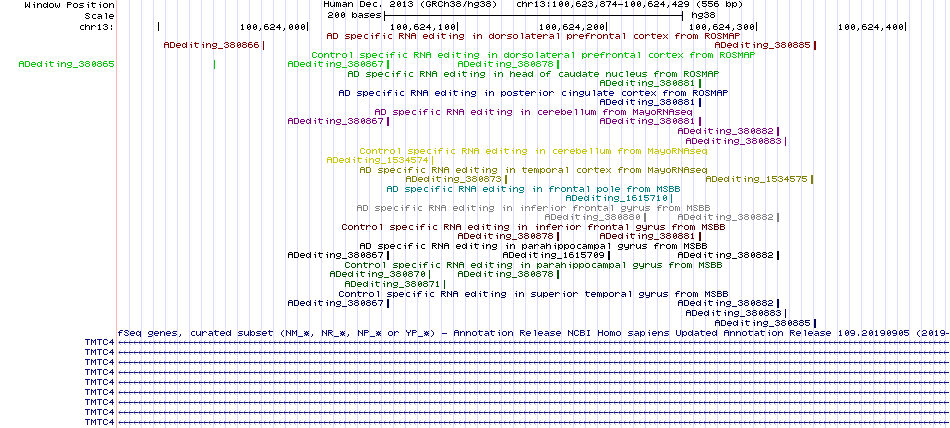Screen dimensions: 950x428
Task: Open the RefSeq genes curated subset track title
Action: point(533,333)
